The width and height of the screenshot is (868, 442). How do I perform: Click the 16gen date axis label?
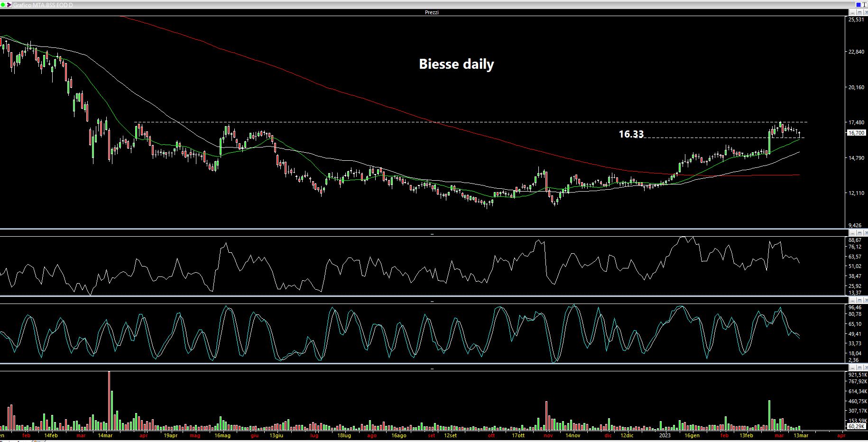(692, 435)
